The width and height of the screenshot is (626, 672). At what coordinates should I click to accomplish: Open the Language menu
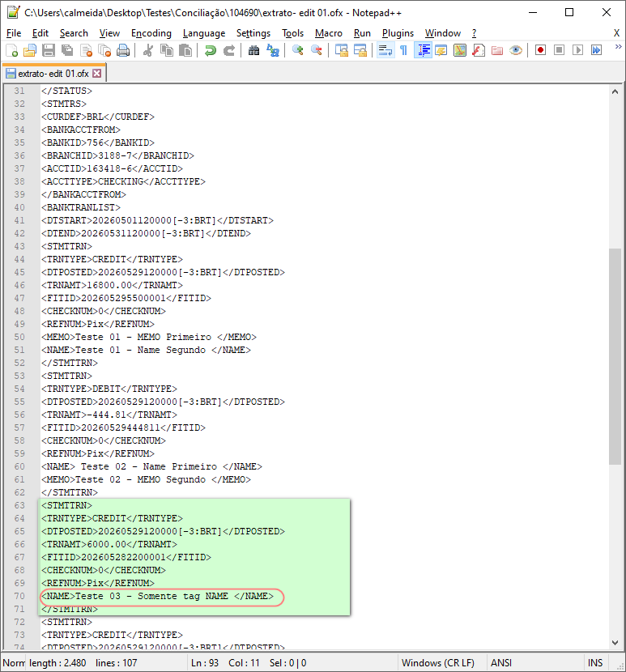point(203,33)
